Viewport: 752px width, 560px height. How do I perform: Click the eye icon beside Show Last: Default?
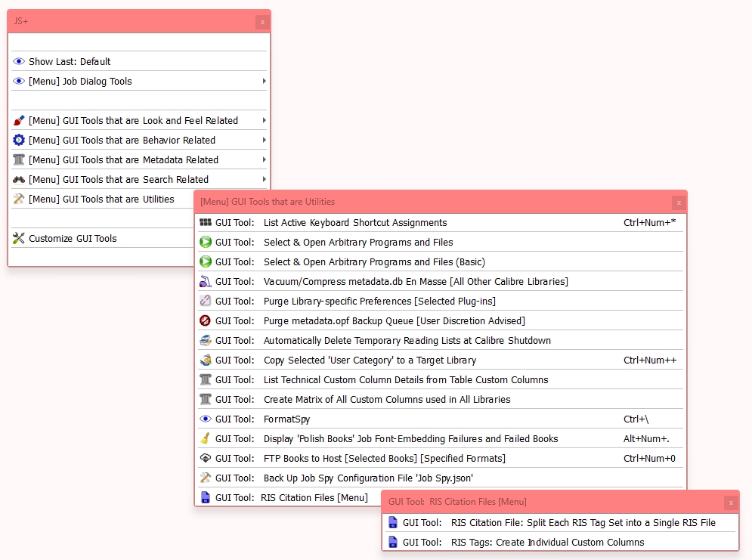click(19, 61)
